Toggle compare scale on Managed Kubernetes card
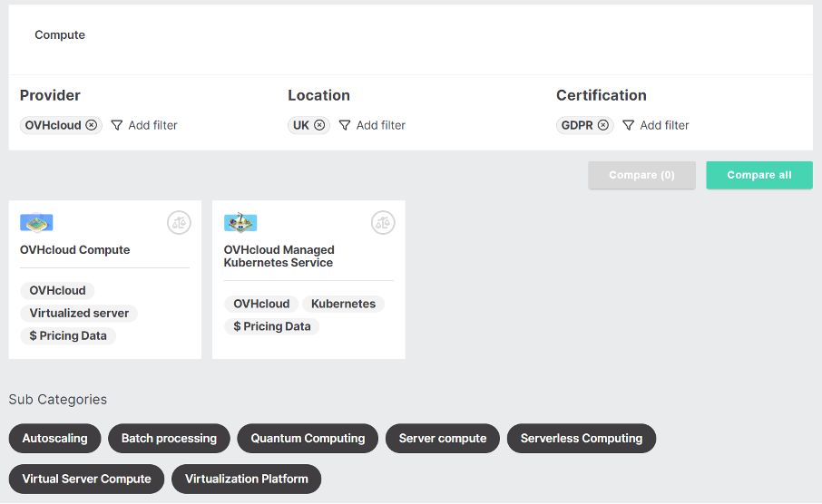 coord(383,223)
